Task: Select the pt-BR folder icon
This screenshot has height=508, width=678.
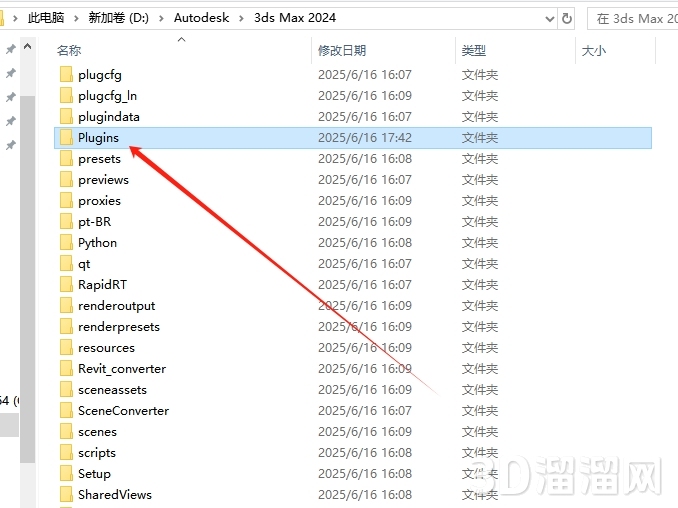Action: pyautogui.click(x=66, y=221)
